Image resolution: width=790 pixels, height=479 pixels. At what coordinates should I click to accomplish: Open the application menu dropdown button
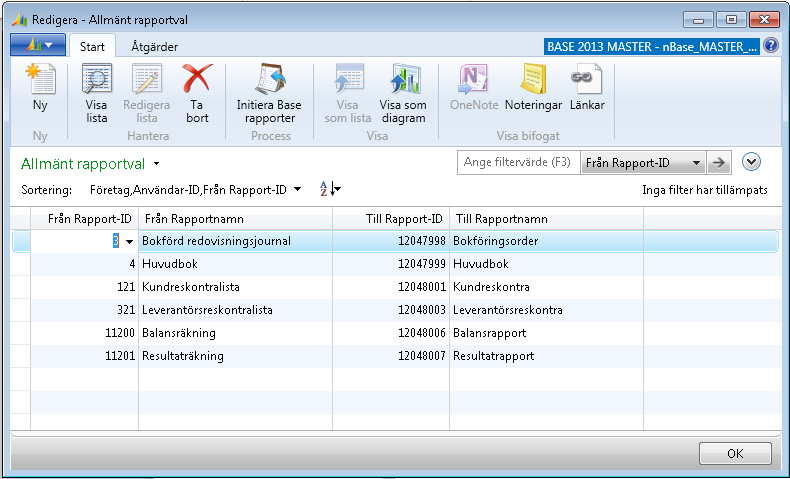click(38, 45)
